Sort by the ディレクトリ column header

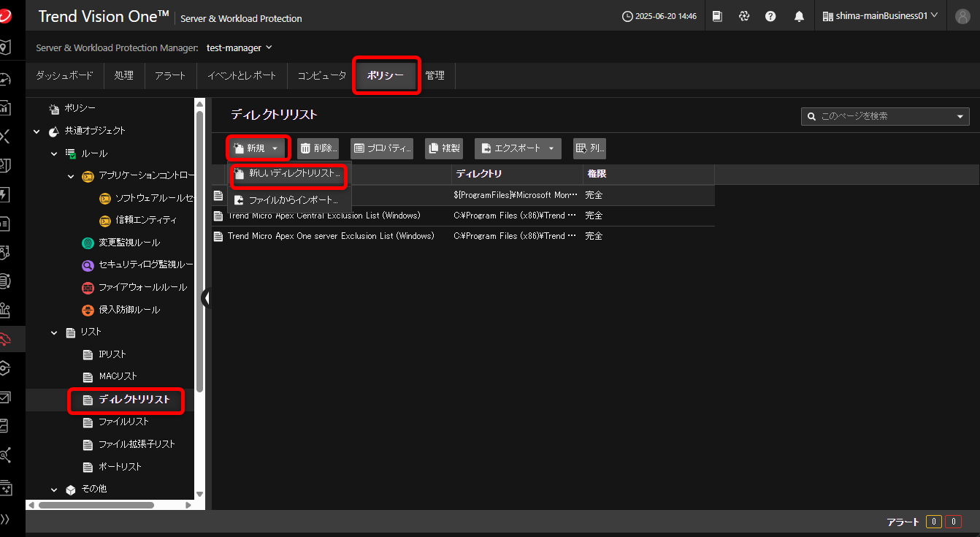click(x=517, y=174)
